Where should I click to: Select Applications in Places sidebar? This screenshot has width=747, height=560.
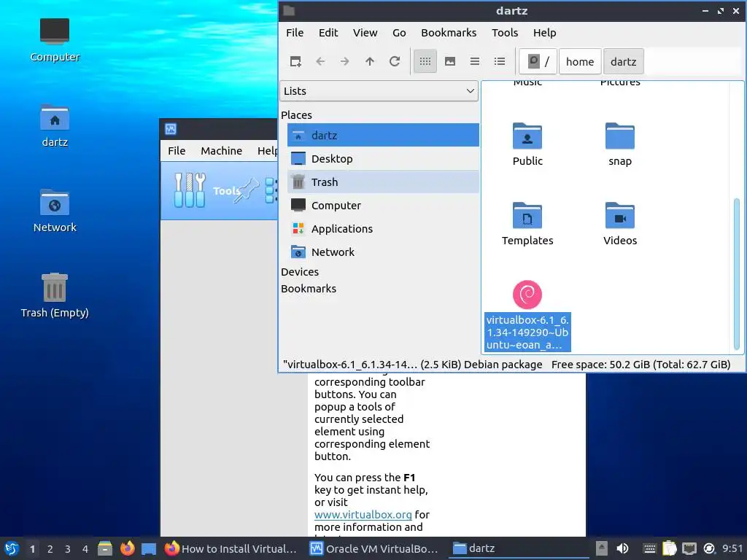point(383,228)
